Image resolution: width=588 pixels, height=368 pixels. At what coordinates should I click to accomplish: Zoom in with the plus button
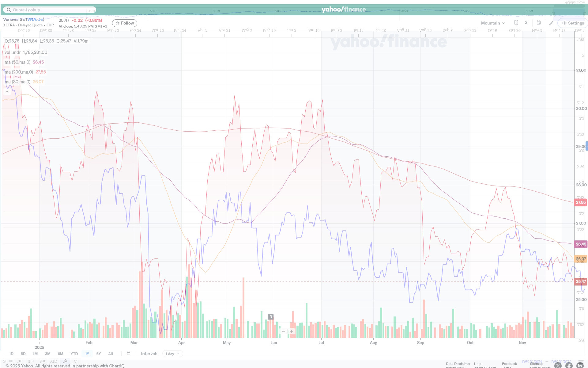291,331
